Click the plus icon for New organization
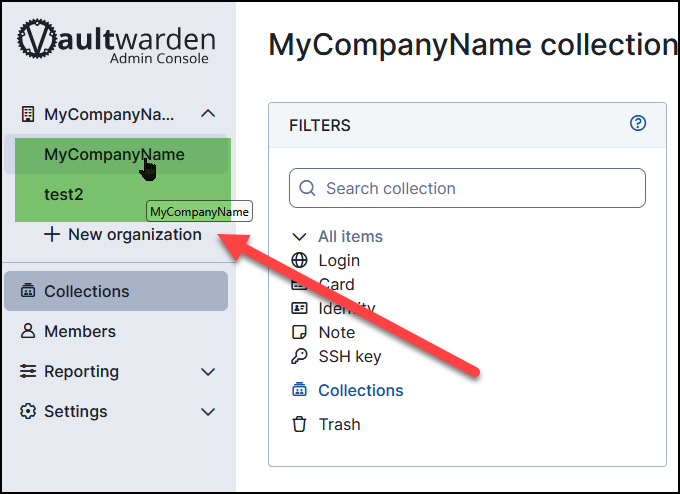 coord(52,235)
